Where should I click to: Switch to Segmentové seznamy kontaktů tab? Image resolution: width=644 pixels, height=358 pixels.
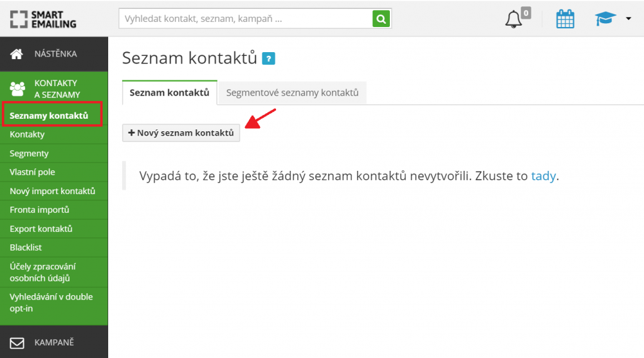tap(292, 93)
